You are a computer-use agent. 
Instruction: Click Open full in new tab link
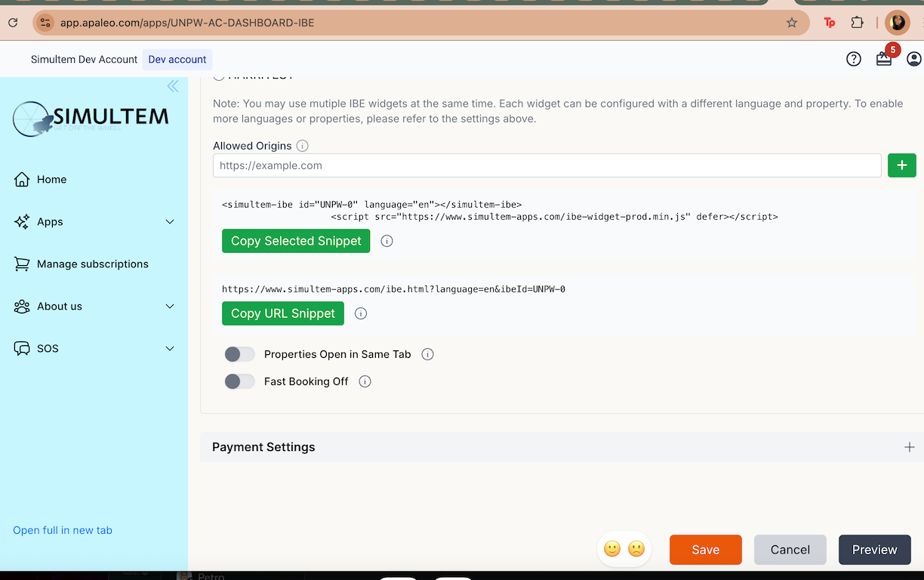(63, 530)
